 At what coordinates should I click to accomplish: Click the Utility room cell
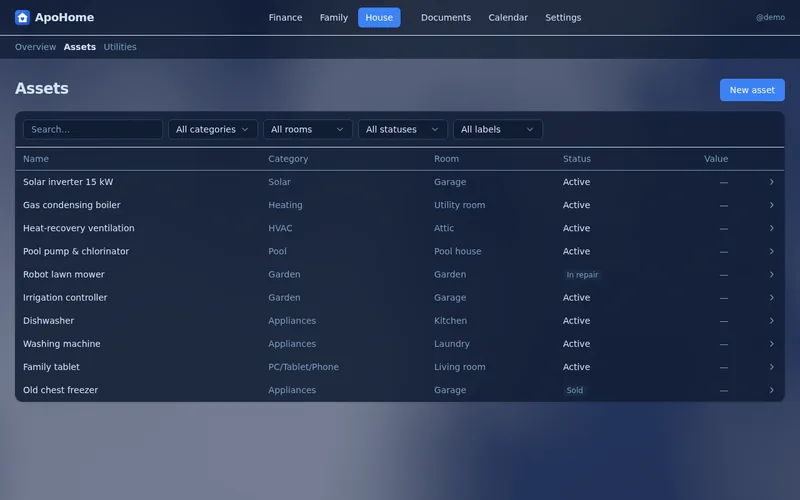coord(460,205)
